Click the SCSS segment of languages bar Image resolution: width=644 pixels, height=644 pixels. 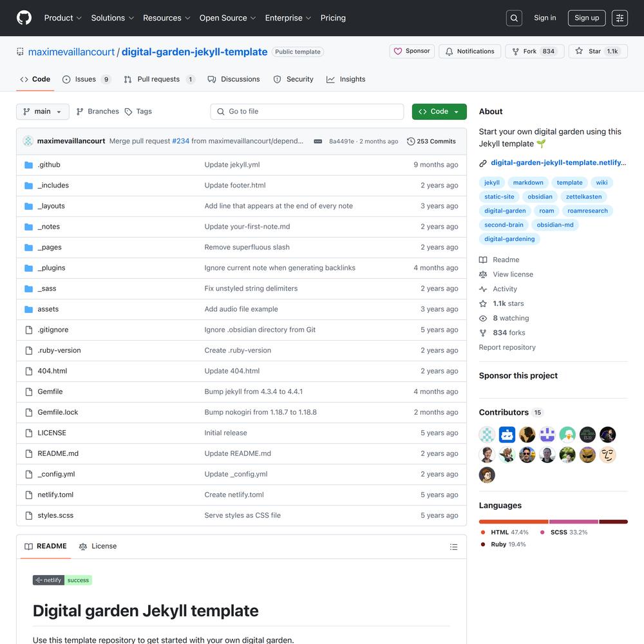(x=573, y=522)
